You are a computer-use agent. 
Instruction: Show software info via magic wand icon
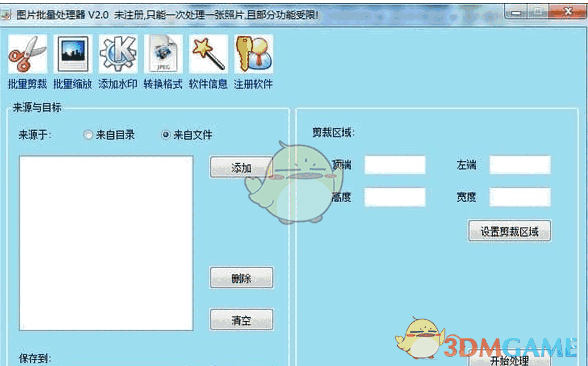tap(208, 54)
